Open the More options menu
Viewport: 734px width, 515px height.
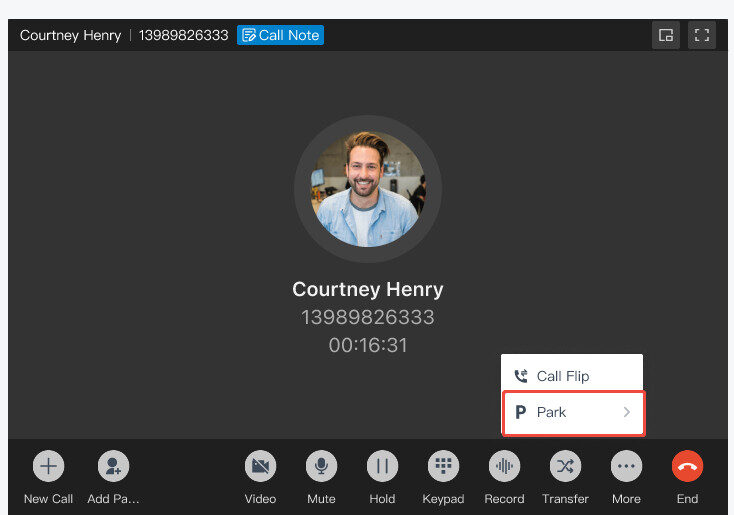pos(626,466)
